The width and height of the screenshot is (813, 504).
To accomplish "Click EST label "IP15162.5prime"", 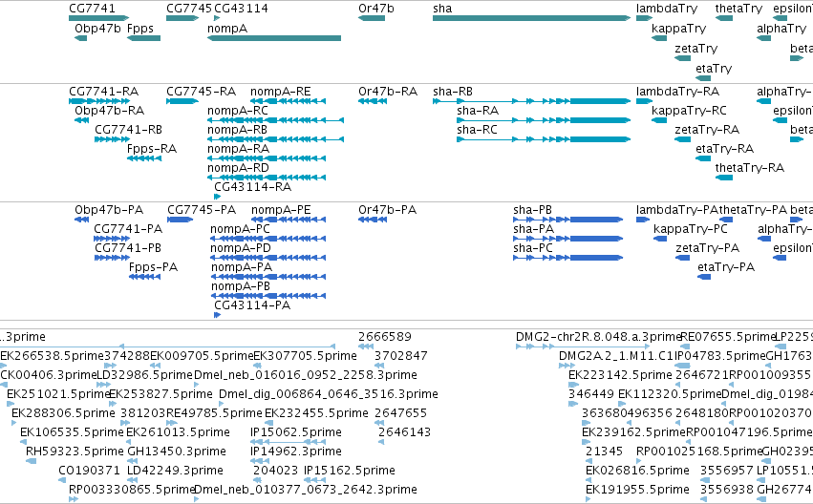I will (x=350, y=471).
